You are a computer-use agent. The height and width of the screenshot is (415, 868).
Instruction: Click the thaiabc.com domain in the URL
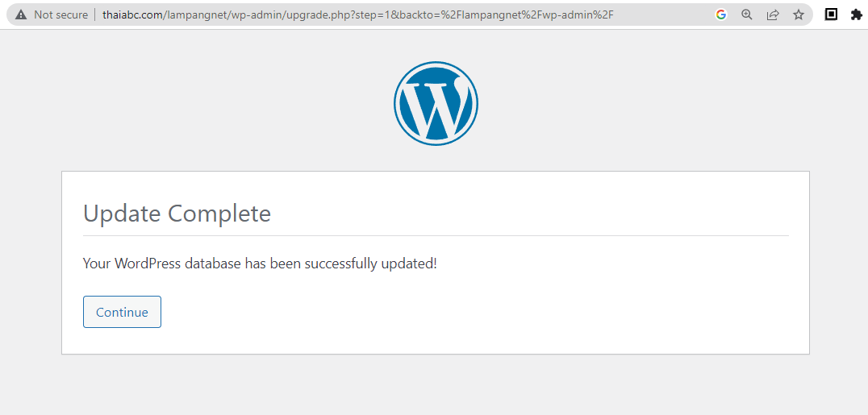(132, 15)
